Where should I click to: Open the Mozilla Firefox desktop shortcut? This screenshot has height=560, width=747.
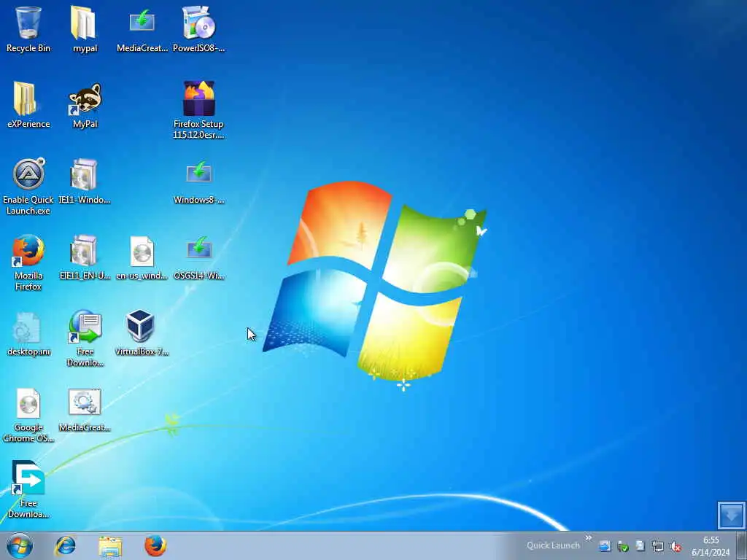point(28,262)
